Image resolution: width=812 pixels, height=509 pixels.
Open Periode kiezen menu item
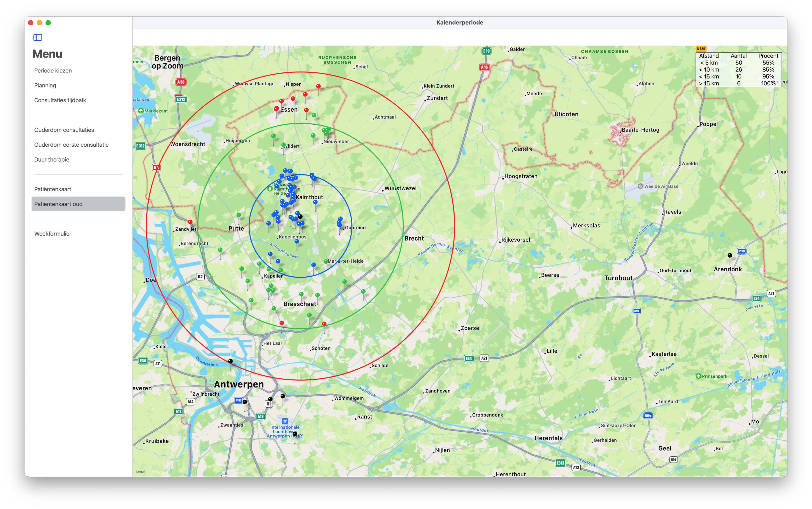click(53, 70)
